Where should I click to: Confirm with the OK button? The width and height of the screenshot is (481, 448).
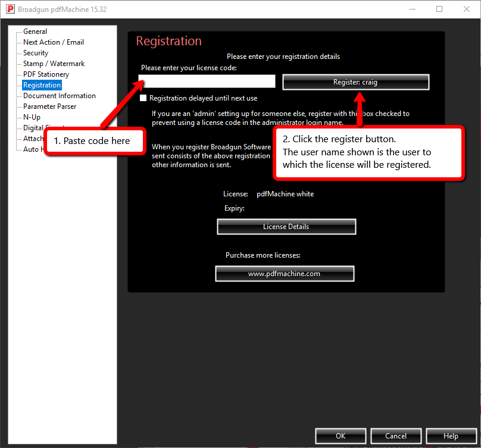[341, 436]
